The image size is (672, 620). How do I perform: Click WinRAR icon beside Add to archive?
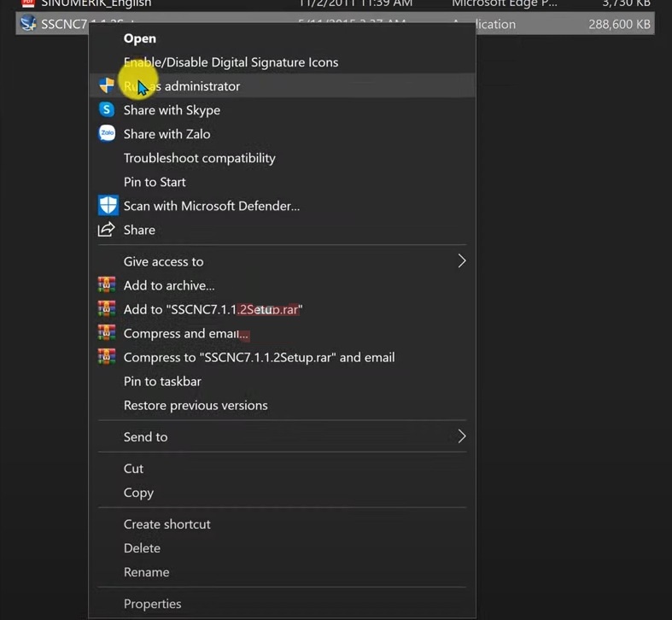pos(107,284)
